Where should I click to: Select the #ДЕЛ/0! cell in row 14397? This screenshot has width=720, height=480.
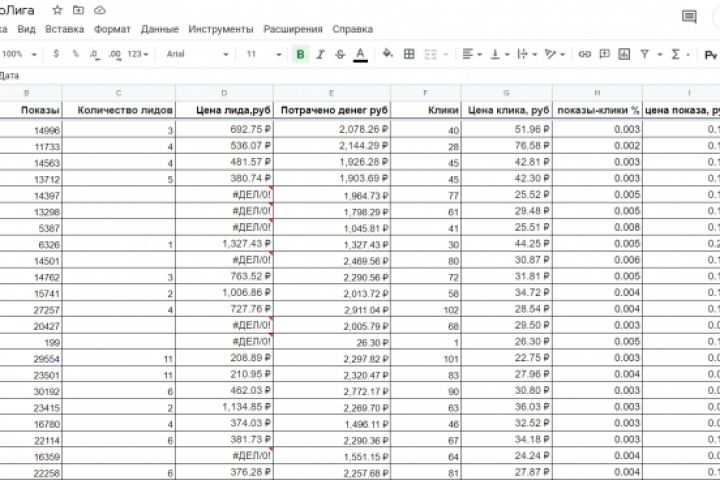click(225, 195)
